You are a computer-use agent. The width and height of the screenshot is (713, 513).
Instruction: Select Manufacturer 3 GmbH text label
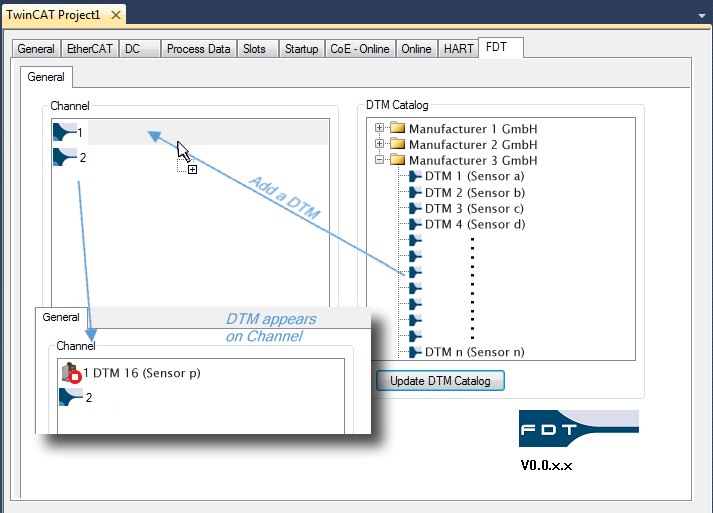[473, 161]
